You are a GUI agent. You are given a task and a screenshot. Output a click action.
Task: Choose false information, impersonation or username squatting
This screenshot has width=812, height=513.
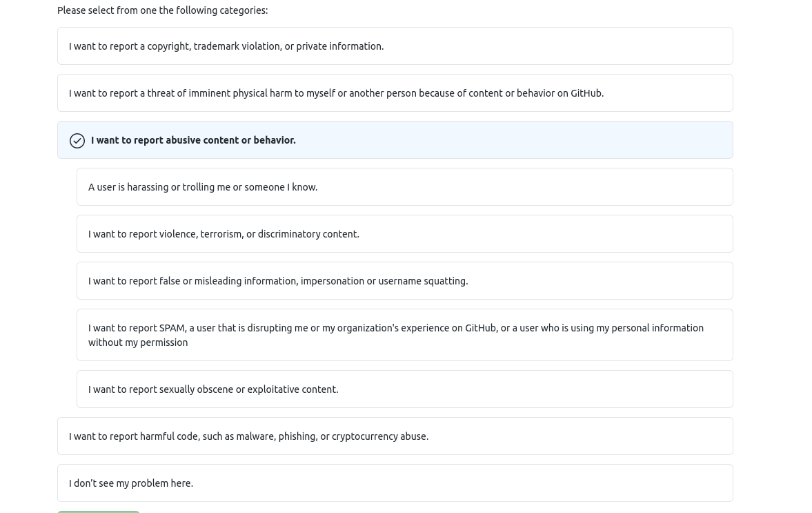(x=405, y=281)
